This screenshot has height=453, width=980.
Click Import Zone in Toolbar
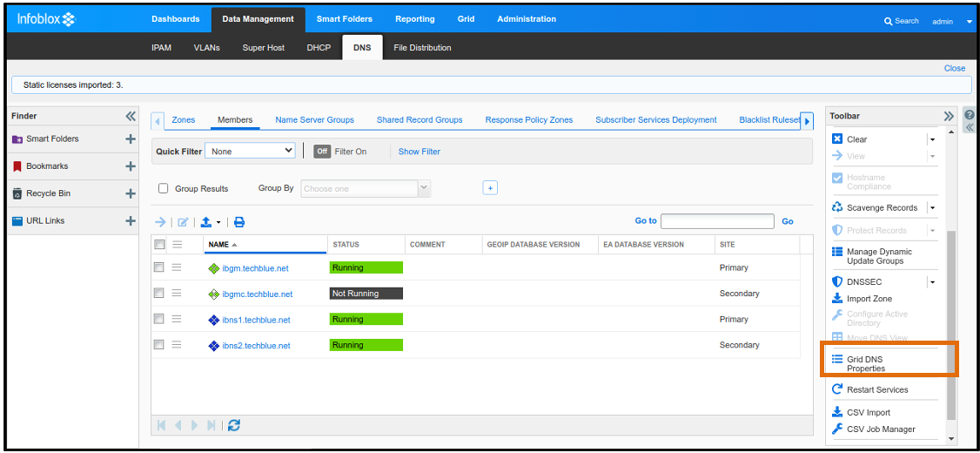[x=869, y=299]
